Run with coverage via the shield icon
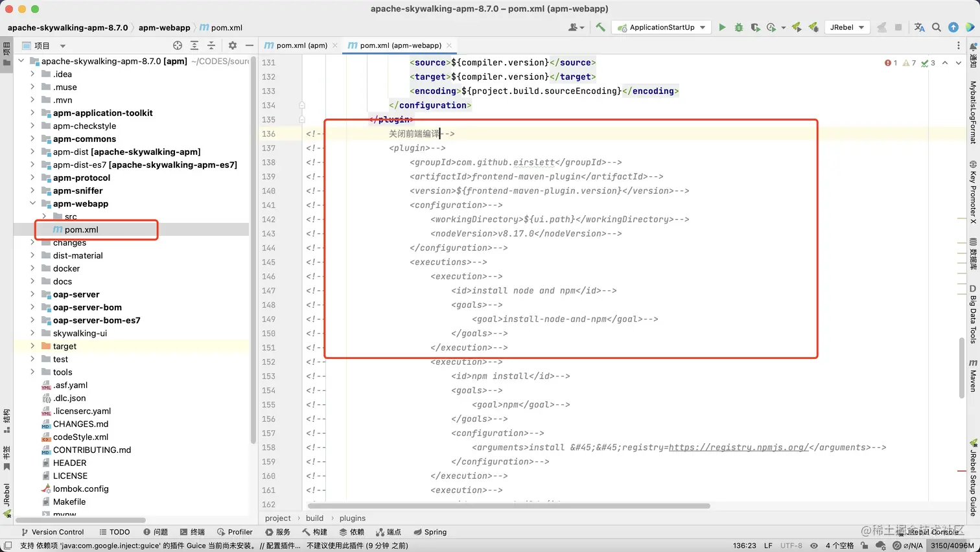The image size is (980, 552). click(755, 27)
